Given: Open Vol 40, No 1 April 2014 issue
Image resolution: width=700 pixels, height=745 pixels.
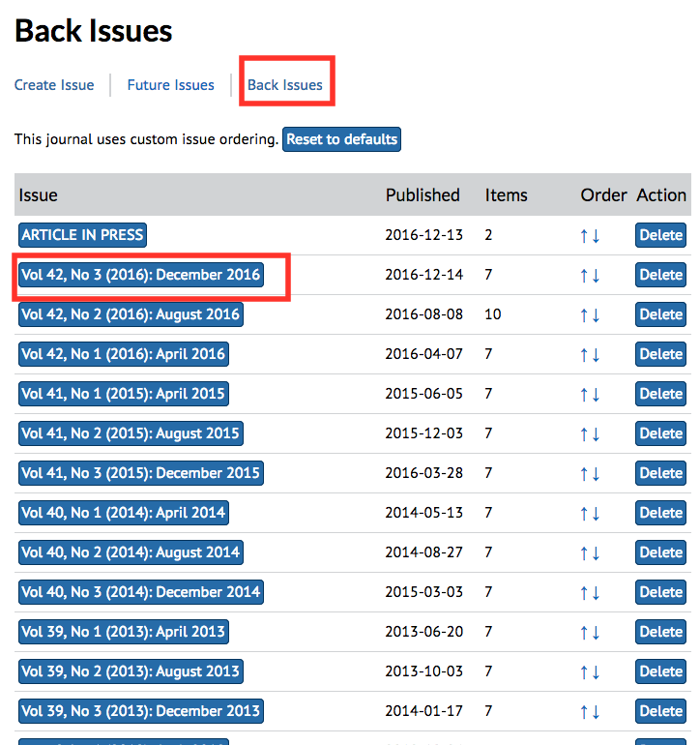Looking at the screenshot, I should click(x=123, y=513).
